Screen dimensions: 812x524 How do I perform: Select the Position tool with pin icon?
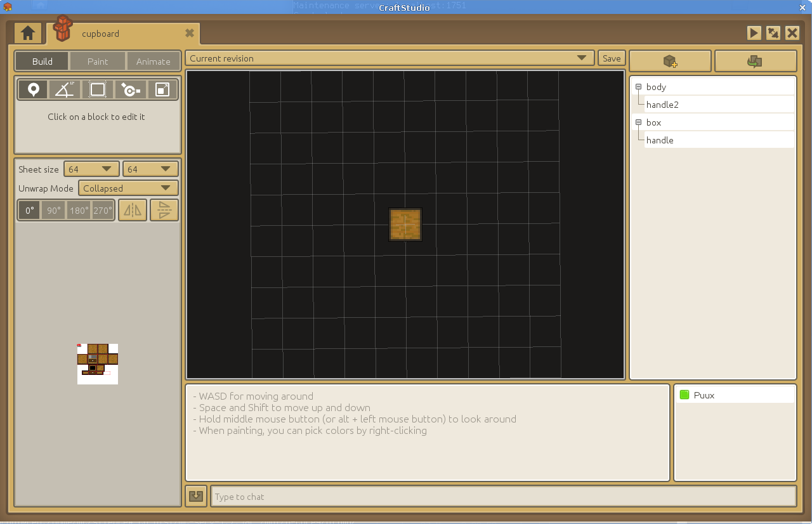(x=33, y=89)
